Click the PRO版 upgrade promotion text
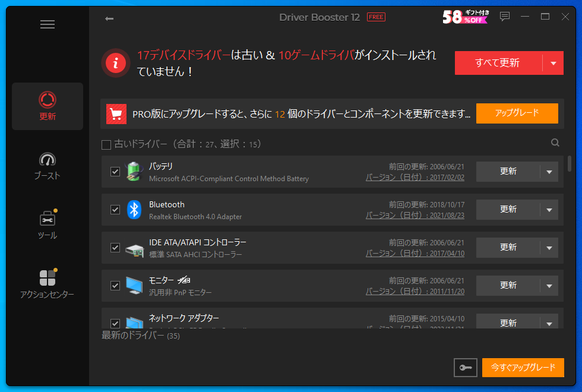 (302, 114)
